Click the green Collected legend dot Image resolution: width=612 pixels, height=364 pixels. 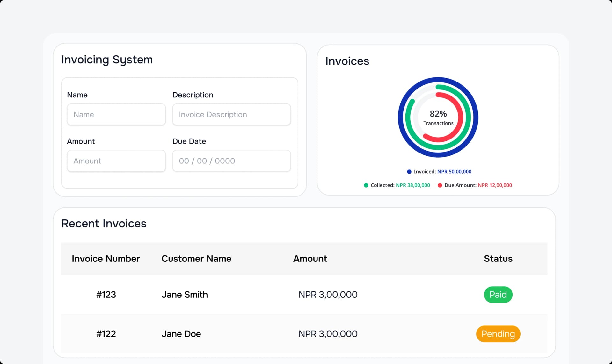(x=366, y=185)
